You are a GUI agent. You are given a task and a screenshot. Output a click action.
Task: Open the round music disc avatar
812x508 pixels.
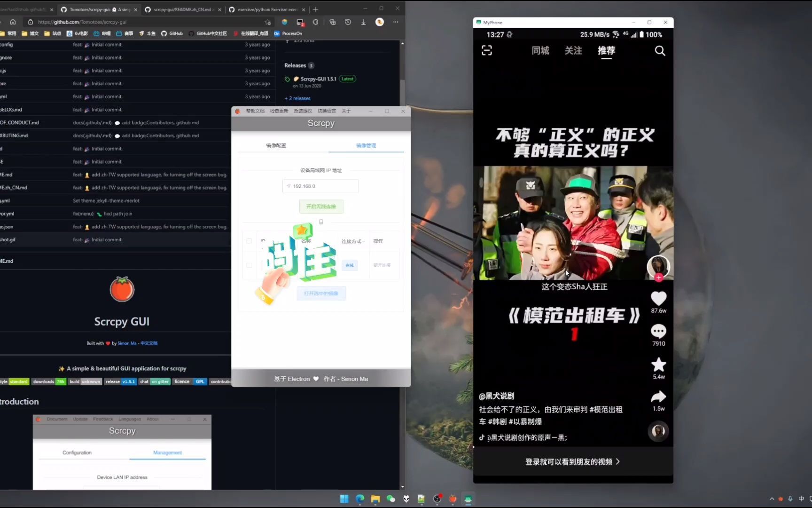[x=658, y=431]
